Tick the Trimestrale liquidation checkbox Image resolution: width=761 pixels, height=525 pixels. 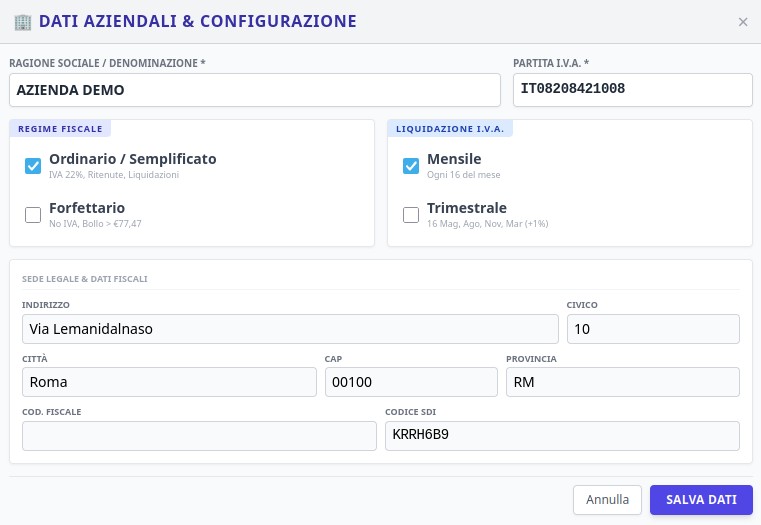[411, 214]
